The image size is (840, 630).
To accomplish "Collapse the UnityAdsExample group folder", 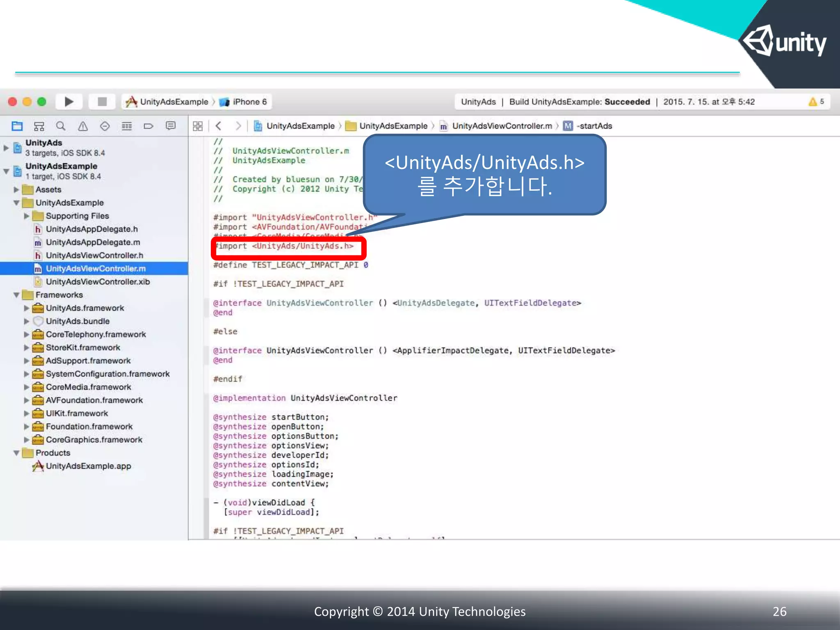I will [x=16, y=203].
